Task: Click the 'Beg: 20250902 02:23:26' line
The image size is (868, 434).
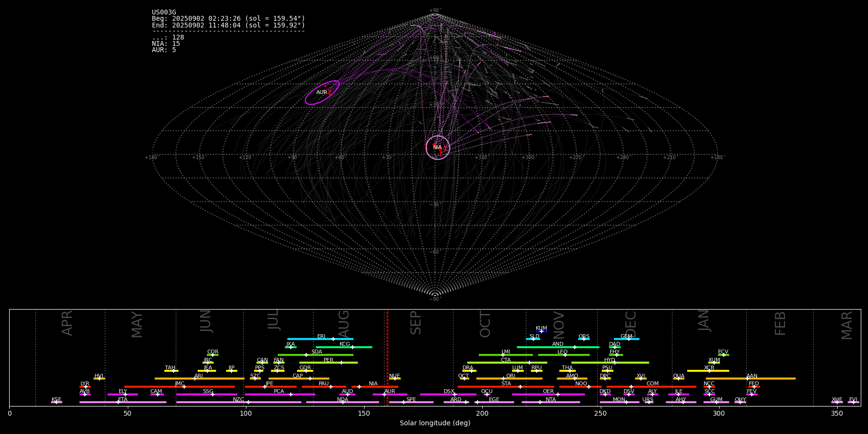Action: tap(229, 19)
